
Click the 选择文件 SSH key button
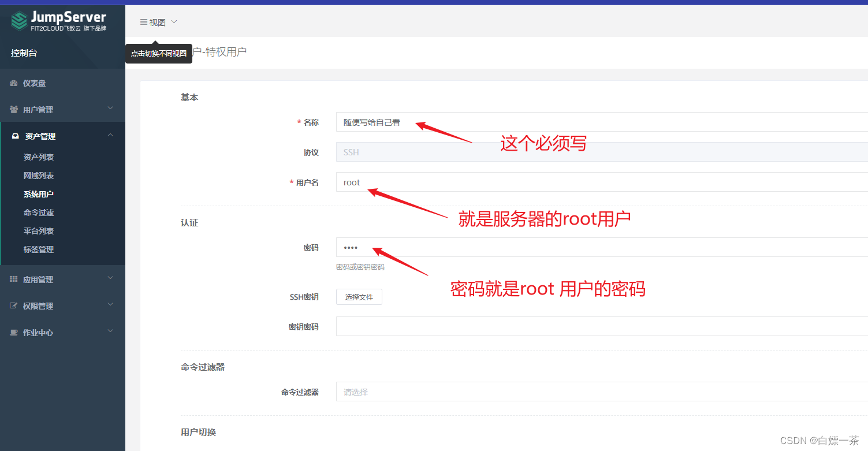click(359, 297)
